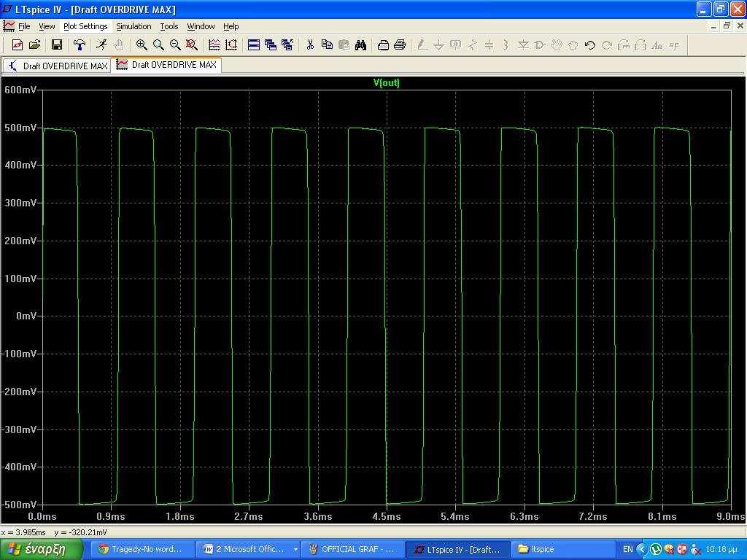
Task: Open the Tools menu
Action: (x=169, y=26)
